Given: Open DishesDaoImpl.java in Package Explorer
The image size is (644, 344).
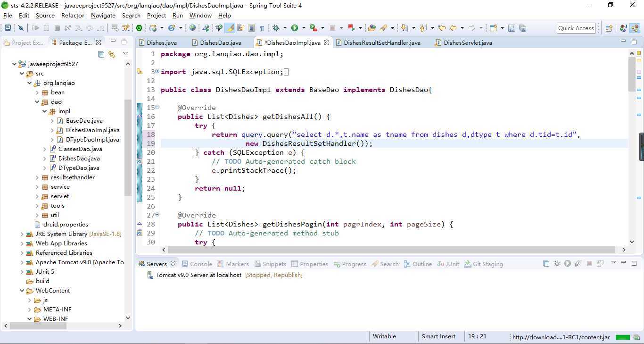Looking at the screenshot, I should [x=92, y=130].
